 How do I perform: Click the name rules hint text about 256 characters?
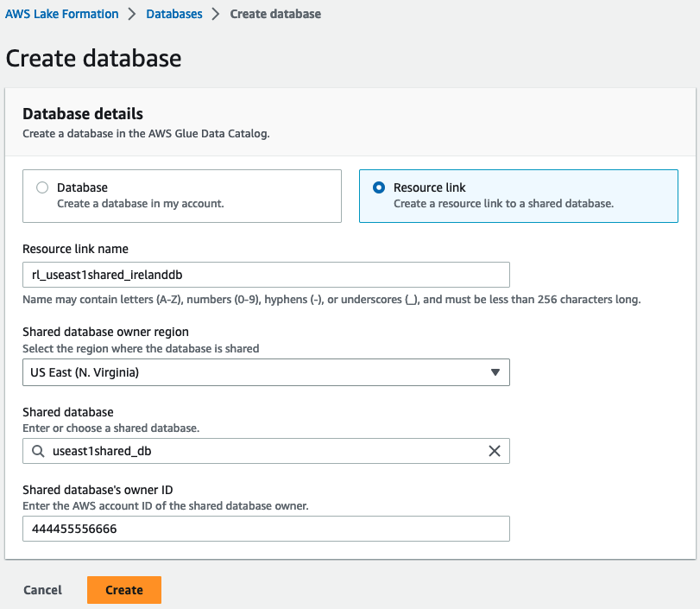331,300
